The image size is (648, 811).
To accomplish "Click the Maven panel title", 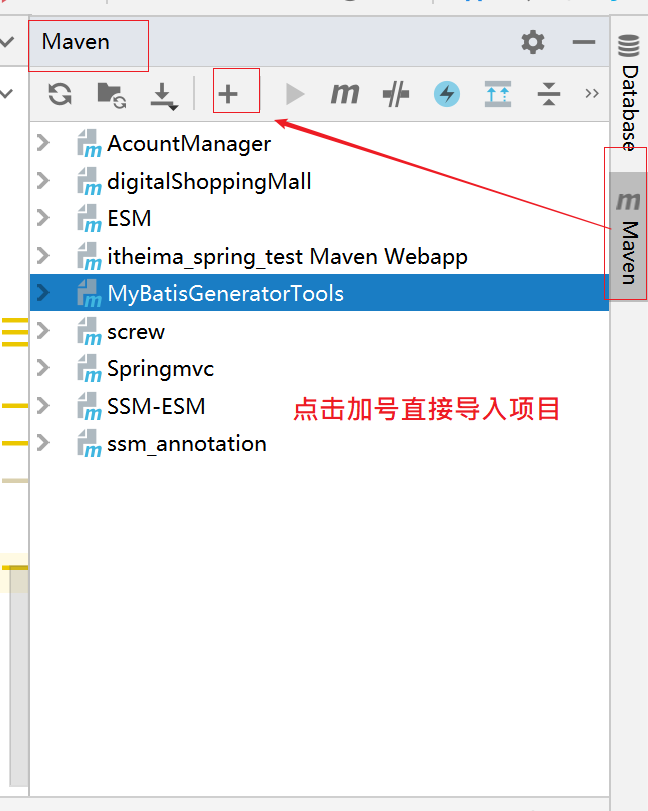I will [x=76, y=42].
